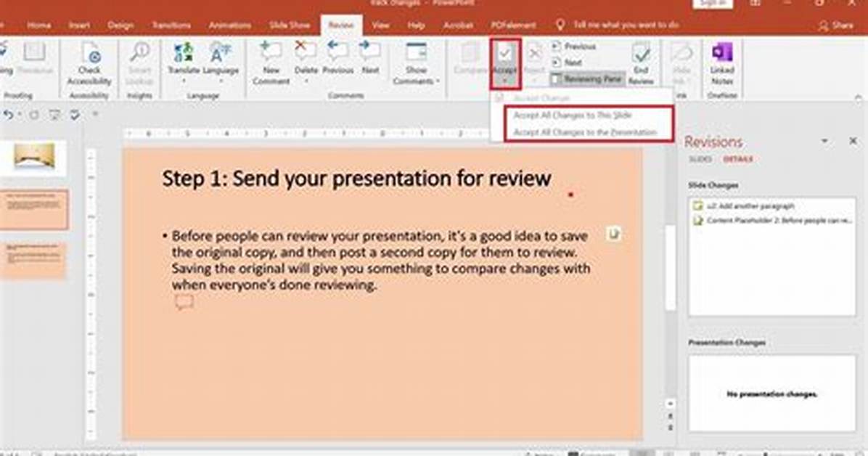Open Customize Quick Access Toolbar dropdown
The image size is (868, 456).
coord(94,114)
